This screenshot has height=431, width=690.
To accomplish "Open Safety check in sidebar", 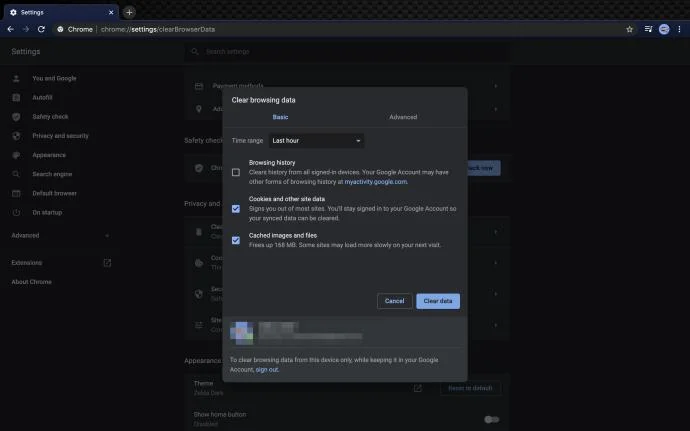I will [x=52, y=116].
